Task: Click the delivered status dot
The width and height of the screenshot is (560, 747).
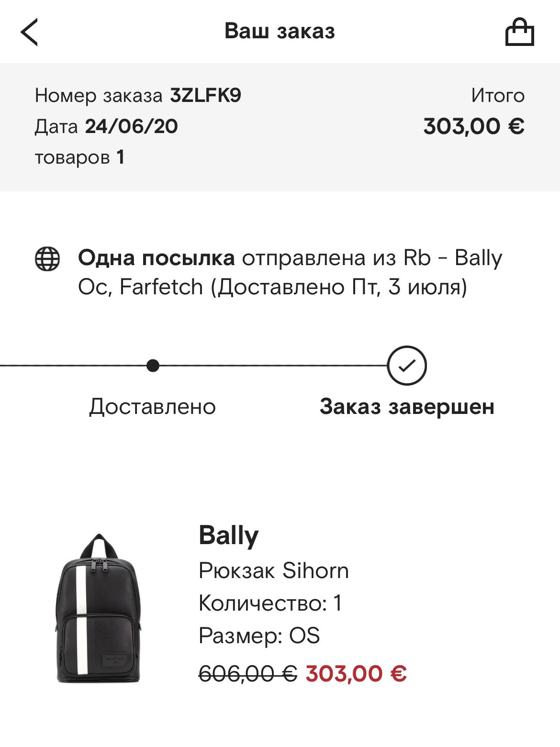Action: pos(153,366)
